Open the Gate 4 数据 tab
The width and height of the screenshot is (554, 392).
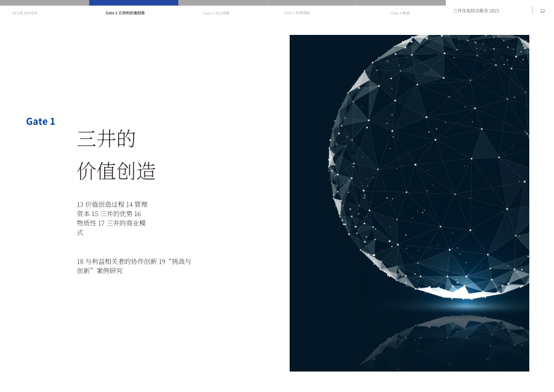pos(400,13)
